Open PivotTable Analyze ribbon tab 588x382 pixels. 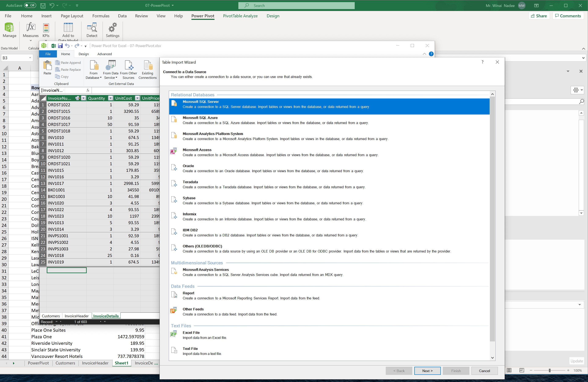point(240,16)
